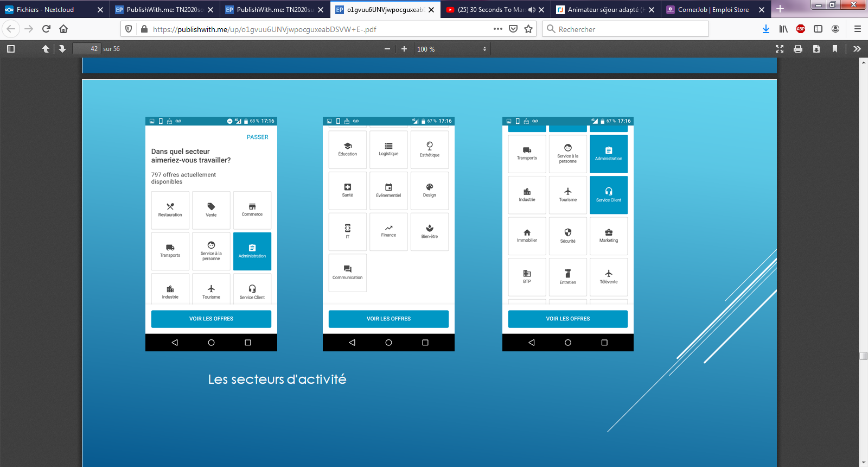
Task: Open page actions three-dot menu
Action: click(x=497, y=29)
